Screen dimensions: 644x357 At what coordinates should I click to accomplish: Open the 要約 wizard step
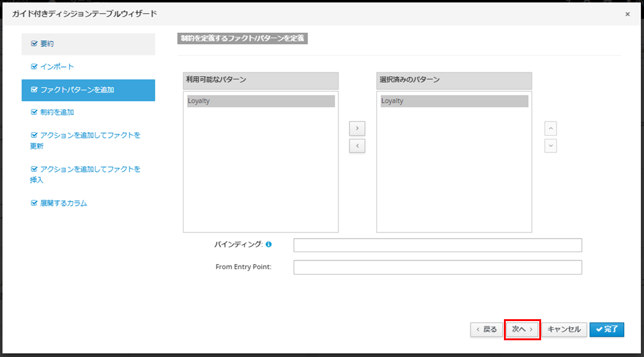88,44
